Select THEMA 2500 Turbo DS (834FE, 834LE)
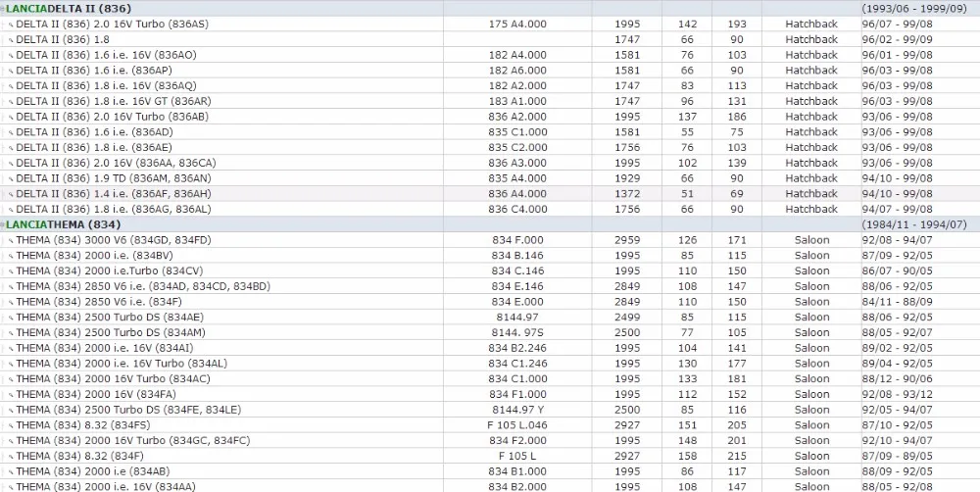The height and width of the screenshot is (492, 980). [128, 410]
